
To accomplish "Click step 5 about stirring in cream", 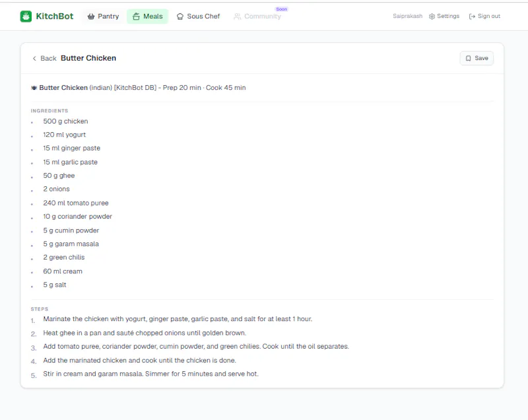I will pos(150,374).
